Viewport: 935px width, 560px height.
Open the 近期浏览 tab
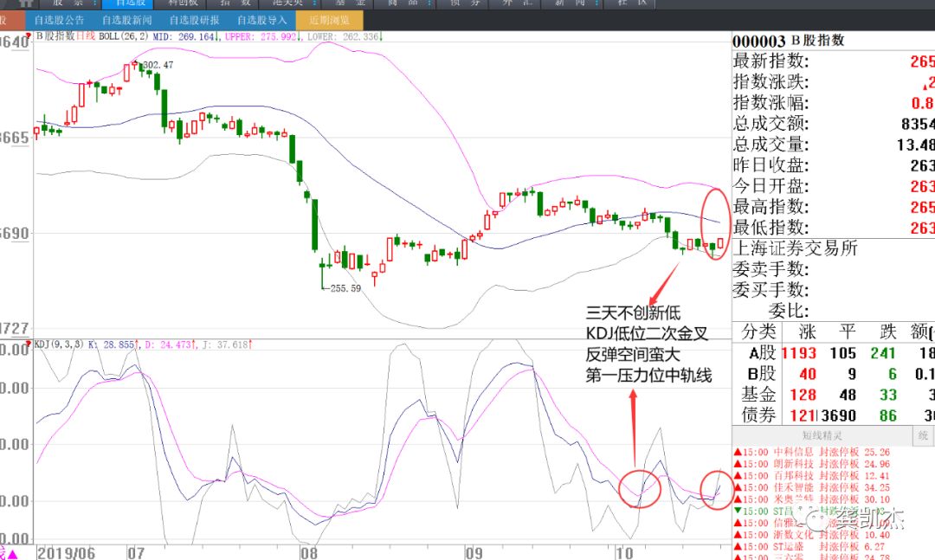329,20
